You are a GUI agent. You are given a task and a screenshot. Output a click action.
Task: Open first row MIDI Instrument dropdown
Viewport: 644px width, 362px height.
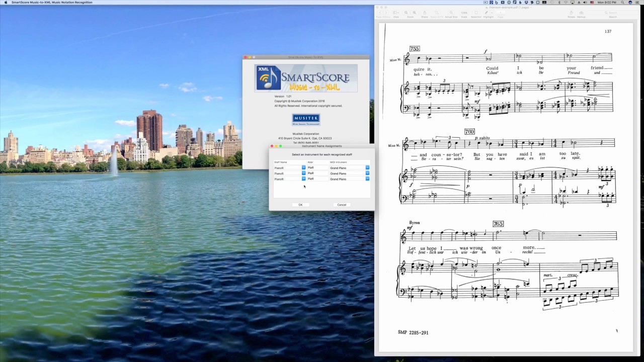367,167
